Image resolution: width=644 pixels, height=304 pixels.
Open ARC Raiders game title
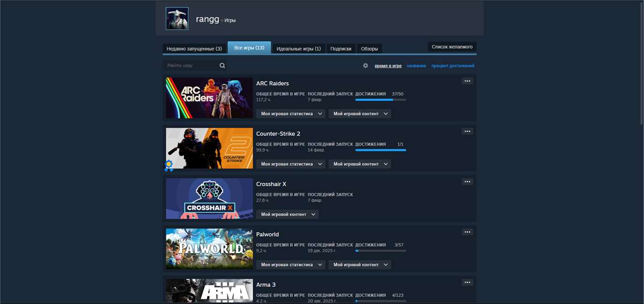[x=273, y=83]
